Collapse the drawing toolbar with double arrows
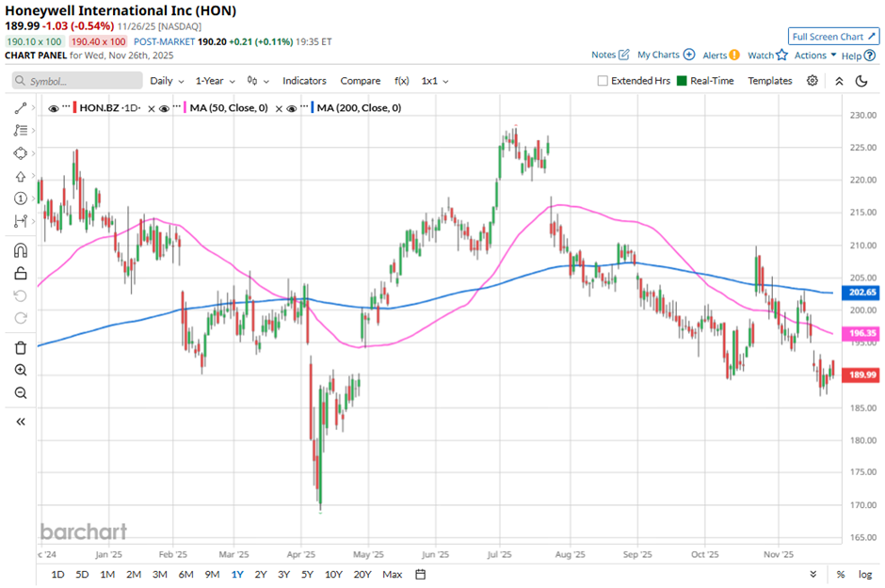 pyautogui.click(x=21, y=421)
